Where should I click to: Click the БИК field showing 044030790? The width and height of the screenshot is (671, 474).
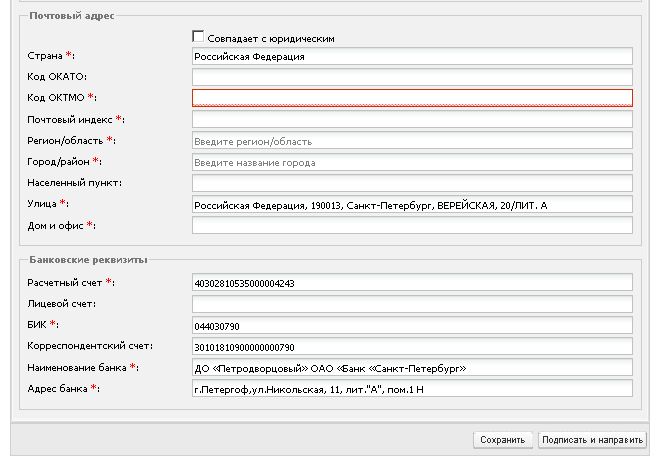click(x=412, y=326)
